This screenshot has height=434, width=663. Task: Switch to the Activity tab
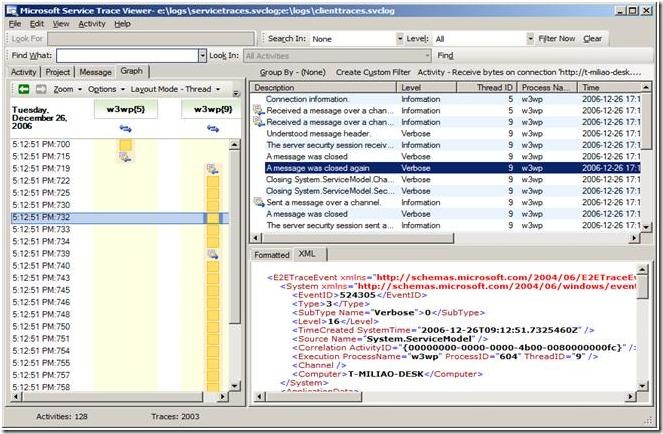[x=24, y=72]
